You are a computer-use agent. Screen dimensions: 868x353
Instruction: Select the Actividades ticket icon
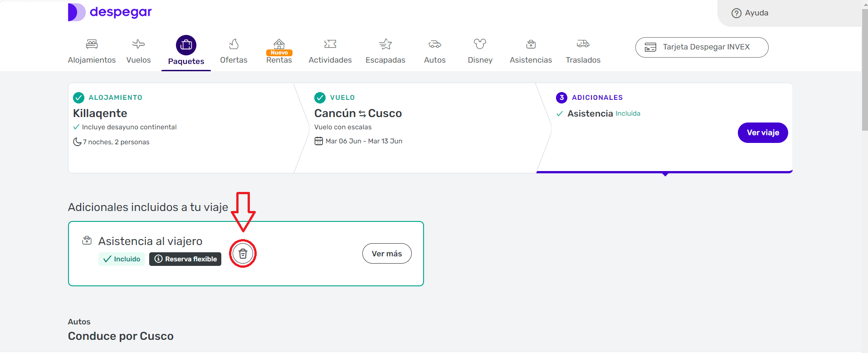(x=330, y=44)
